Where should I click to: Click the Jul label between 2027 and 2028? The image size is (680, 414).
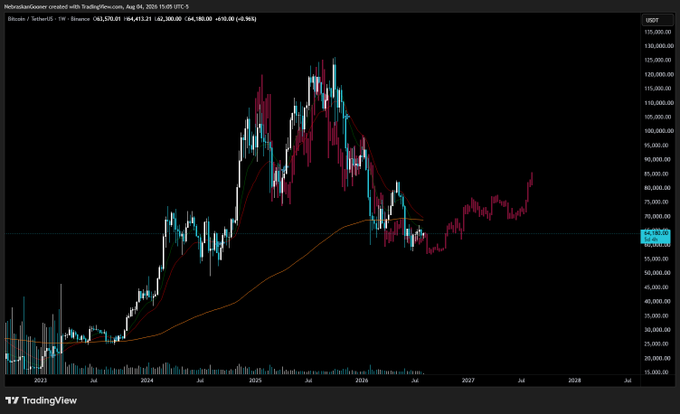pyautogui.click(x=521, y=381)
